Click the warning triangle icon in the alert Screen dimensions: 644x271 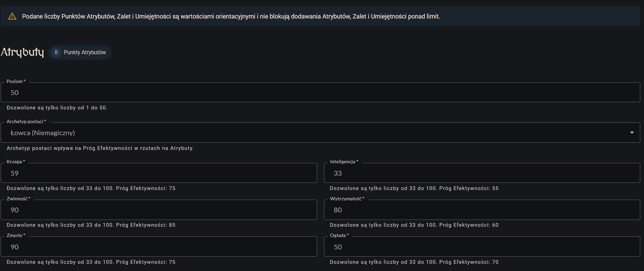[x=12, y=16]
